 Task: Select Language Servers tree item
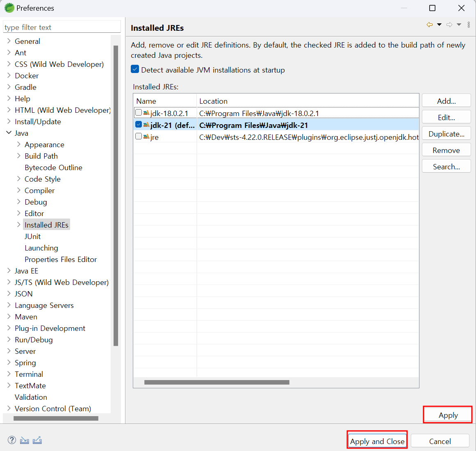[x=44, y=305]
